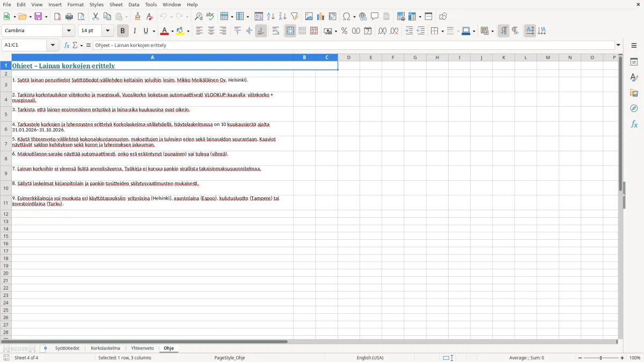
Task: Open Print Preview
Action: [81, 17]
